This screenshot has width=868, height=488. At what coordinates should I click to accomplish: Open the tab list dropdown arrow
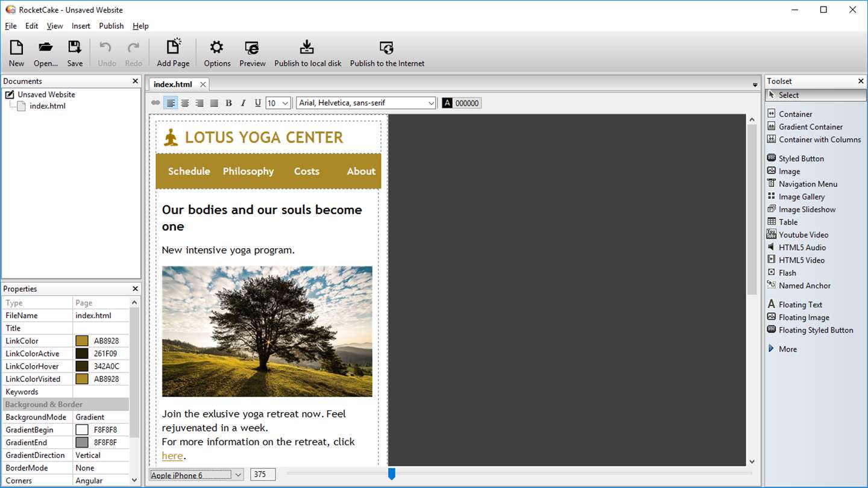coord(755,85)
